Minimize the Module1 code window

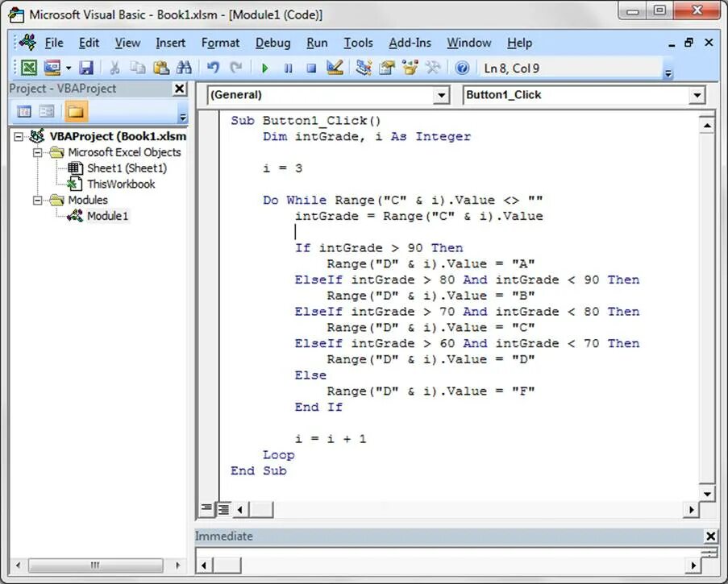(672, 43)
